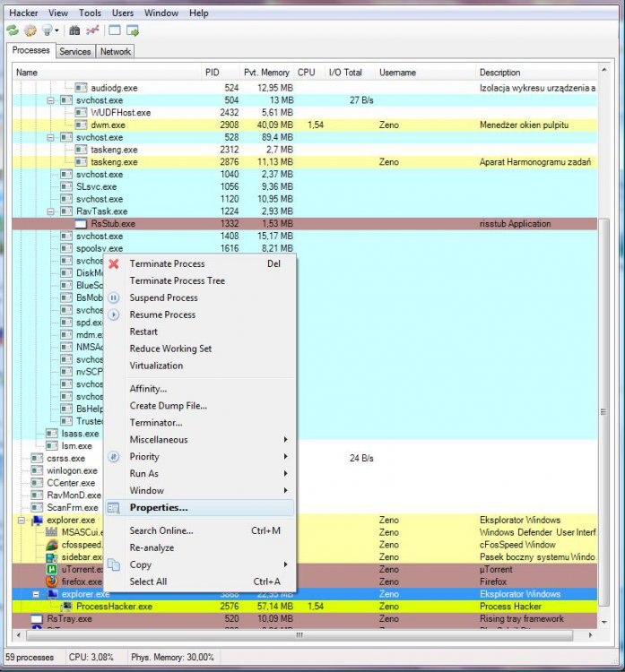Image resolution: width=625 pixels, height=672 pixels.
Task: Open the Users menu
Action: pos(123,13)
